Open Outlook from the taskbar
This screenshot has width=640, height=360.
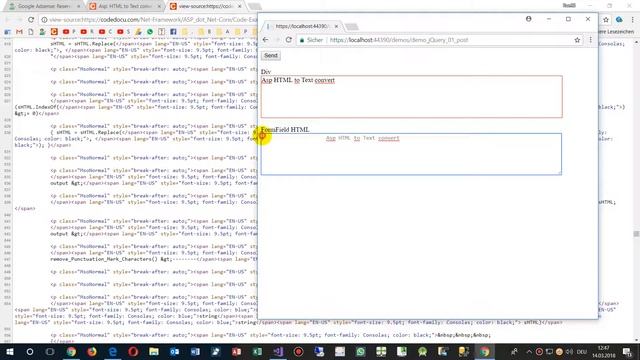175,351
